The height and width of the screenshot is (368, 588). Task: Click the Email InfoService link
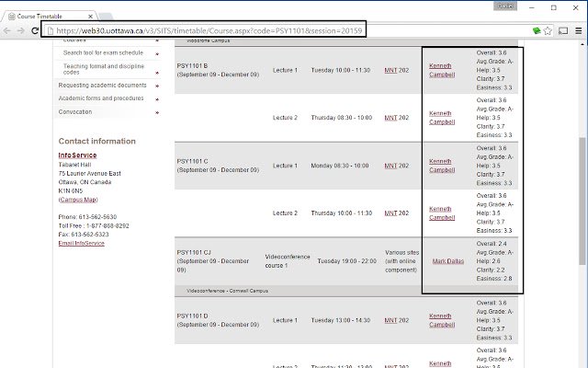(x=82, y=243)
